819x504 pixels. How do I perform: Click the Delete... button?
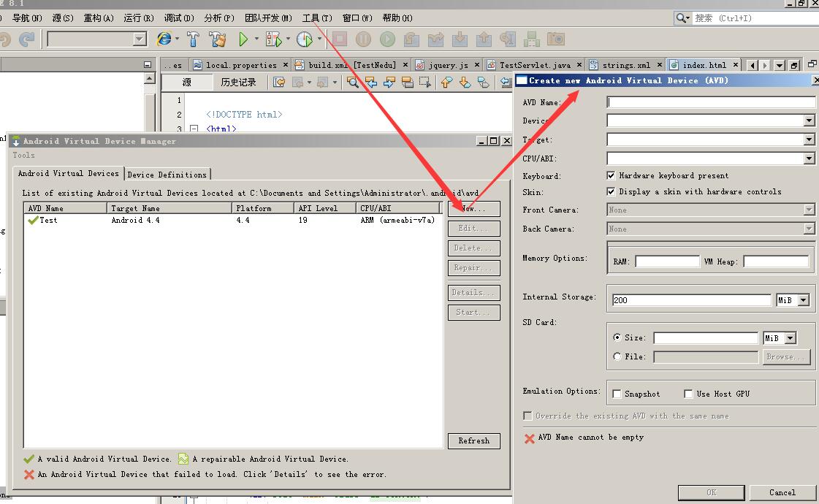[473, 248]
